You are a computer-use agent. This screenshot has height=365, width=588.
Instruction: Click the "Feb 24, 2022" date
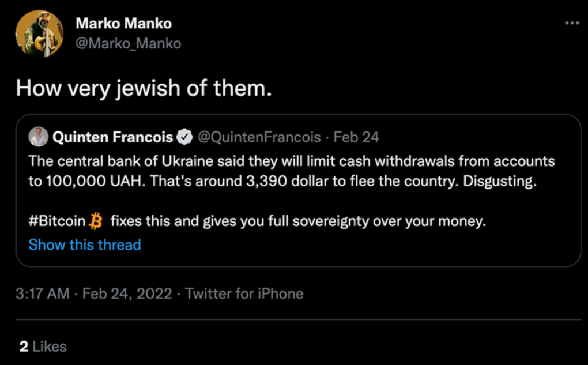tap(127, 293)
